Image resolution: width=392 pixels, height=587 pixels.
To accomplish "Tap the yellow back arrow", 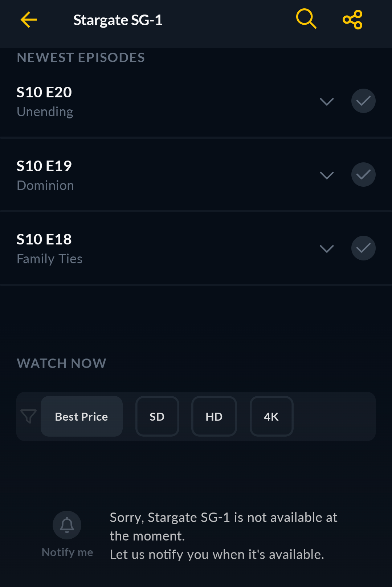I will [x=29, y=20].
